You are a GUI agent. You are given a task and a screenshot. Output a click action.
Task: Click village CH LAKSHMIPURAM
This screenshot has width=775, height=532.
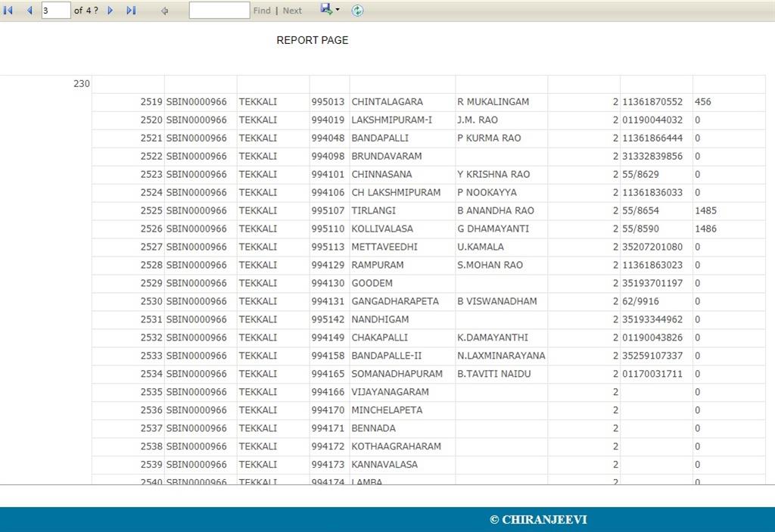(395, 192)
